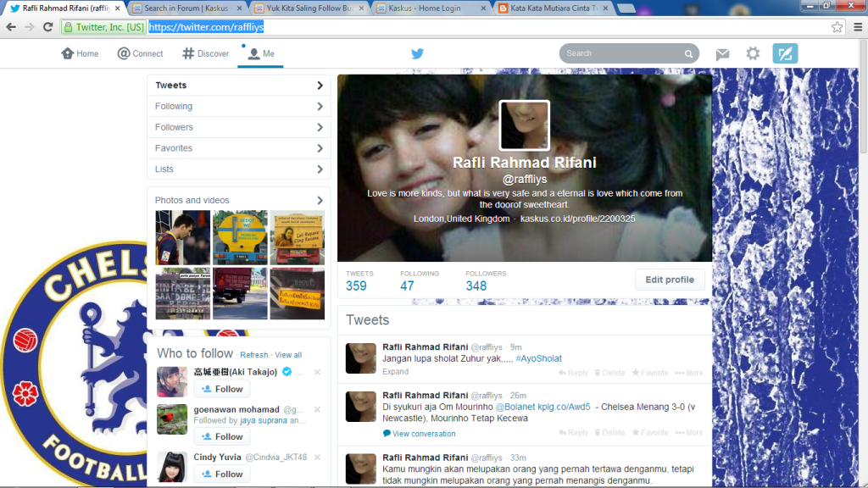View conversation on Mourinho tweet
This screenshot has height=488, width=868.
coord(419,434)
